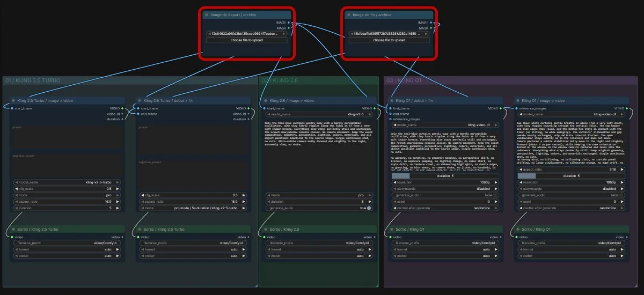The height and width of the screenshot is (295, 644).
Task: Toggle generate_audio switch on Kling 2.6 node
Action: [369, 208]
